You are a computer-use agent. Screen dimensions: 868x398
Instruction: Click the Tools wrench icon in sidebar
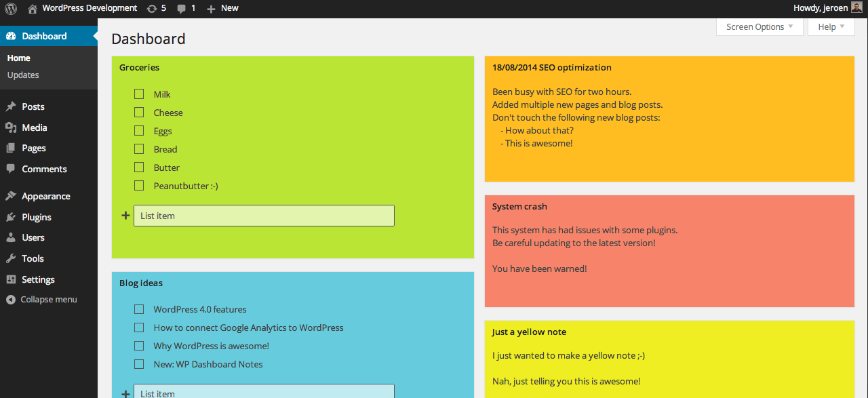pos(11,258)
